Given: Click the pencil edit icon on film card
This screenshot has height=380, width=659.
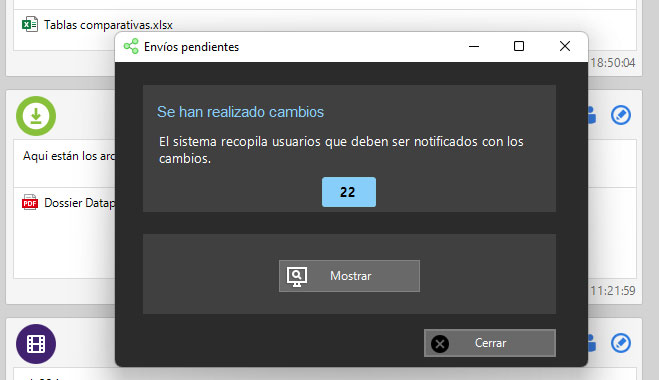Looking at the screenshot, I should pos(621,343).
